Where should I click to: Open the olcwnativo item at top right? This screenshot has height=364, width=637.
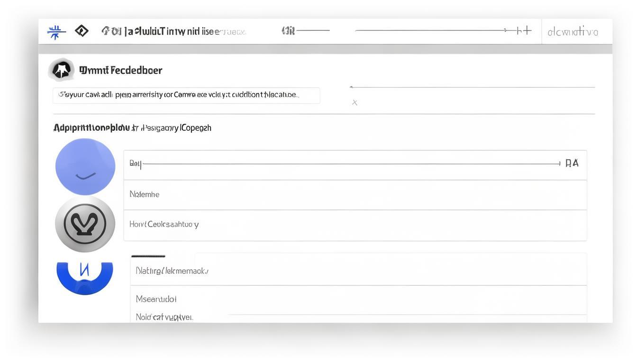[573, 32]
